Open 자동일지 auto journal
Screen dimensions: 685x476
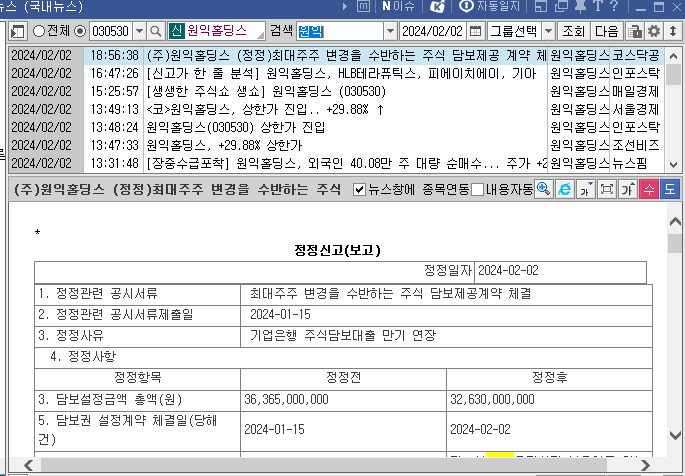coord(490,6)
